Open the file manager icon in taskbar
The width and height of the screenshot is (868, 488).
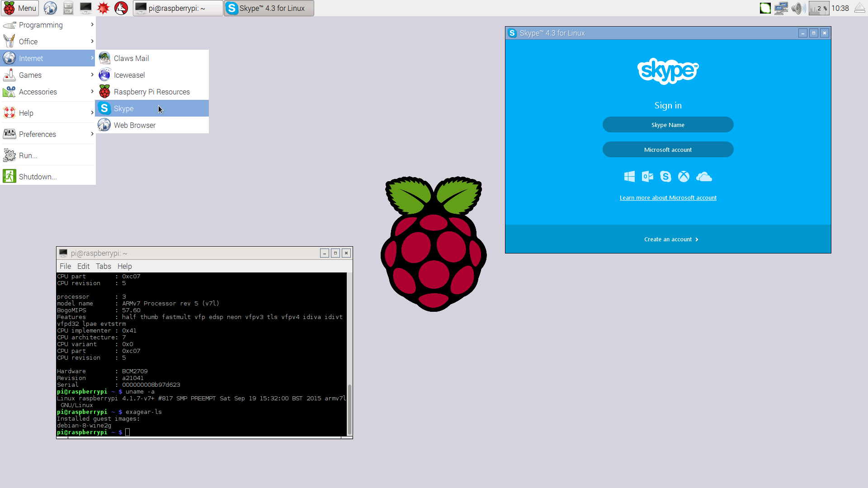(x=68, y=8)
